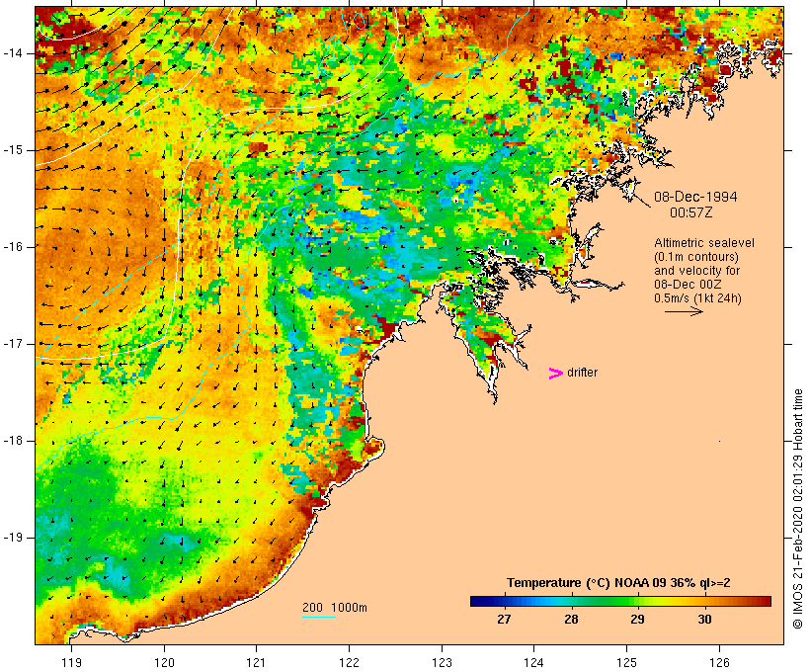Click the green middle of temperature colorbar
The width and height of the screenshot is (810, 672).
pyautogui.click(x=620, y=601)
